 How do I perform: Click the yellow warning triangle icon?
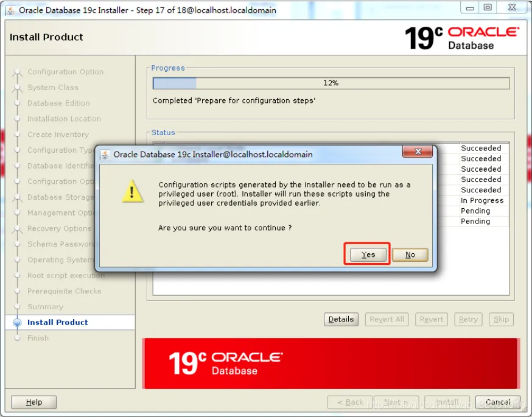click(132, 191)
